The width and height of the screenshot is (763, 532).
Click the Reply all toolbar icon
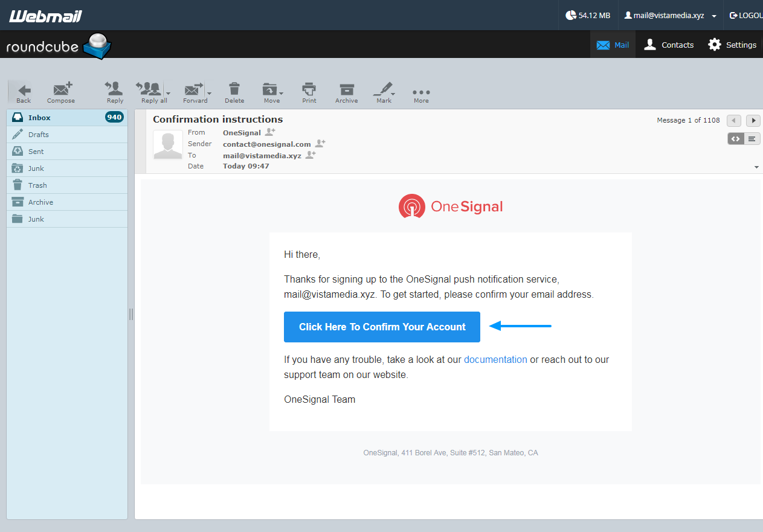click(x=149, y=92)
